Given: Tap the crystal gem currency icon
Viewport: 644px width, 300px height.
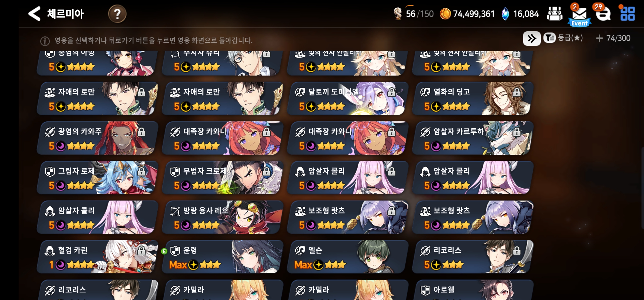Looking at the screenshot, I should 505,14.
